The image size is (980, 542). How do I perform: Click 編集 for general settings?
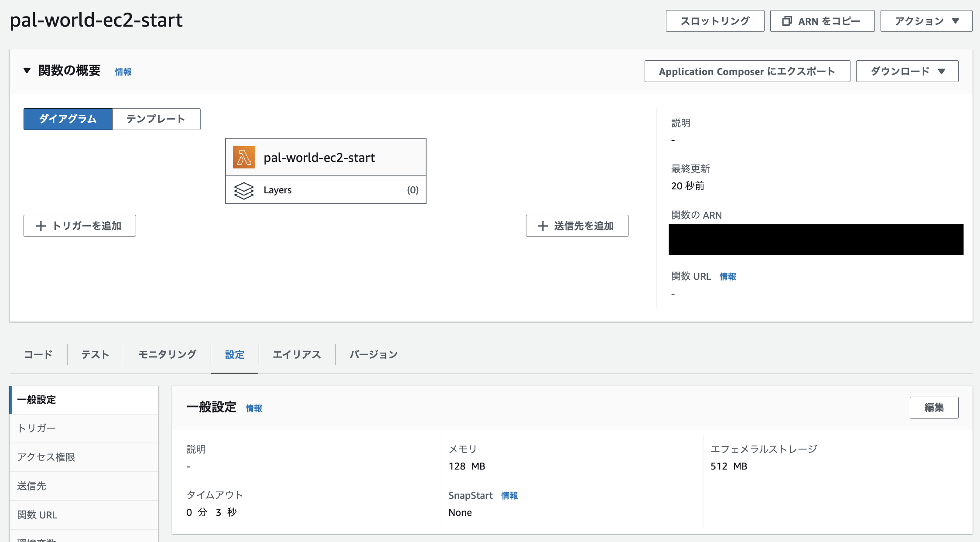[x=934, y=407]
